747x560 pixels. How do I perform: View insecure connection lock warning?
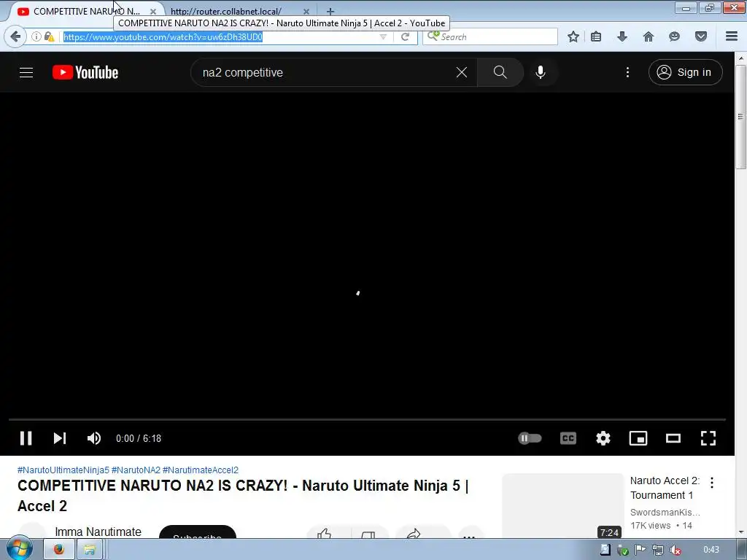coord(49,36)
